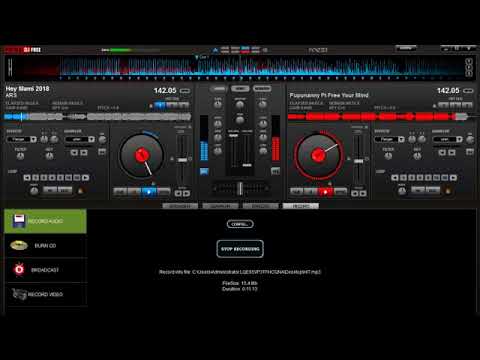The image size is (480, 360).
Task: Click the left deck sampler volume knob
Action: click(102, 140)
